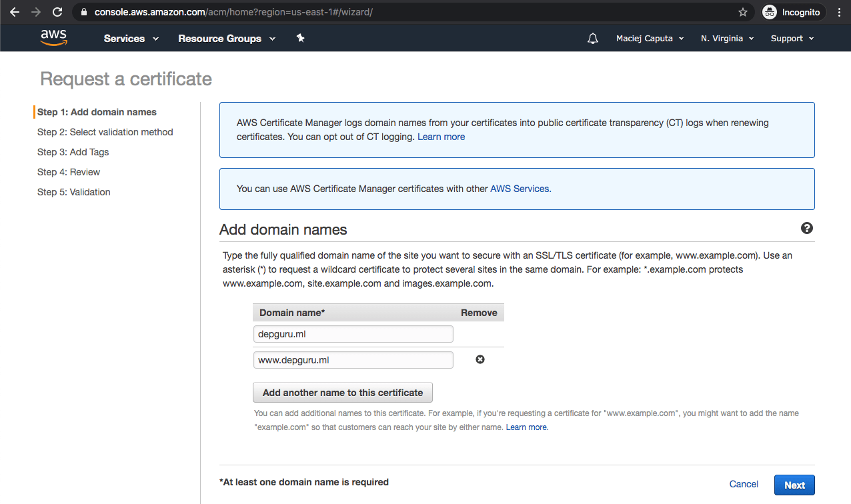Focus the depguru.ml domain name field
851x504 pixels.
tap(353, 334)
